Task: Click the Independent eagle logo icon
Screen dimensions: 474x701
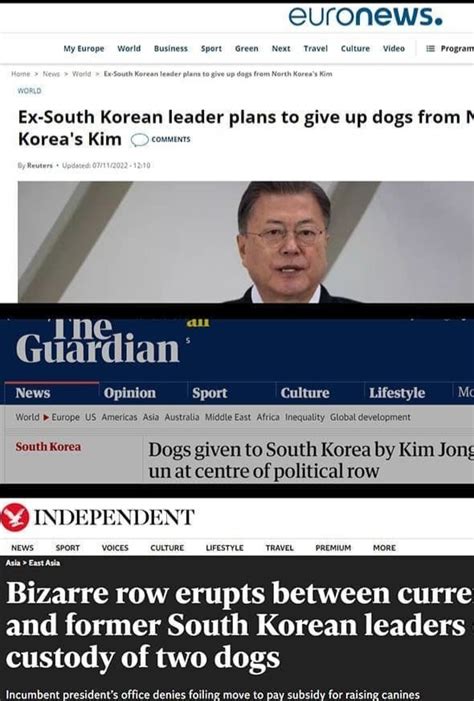Action: click(15, 517)
